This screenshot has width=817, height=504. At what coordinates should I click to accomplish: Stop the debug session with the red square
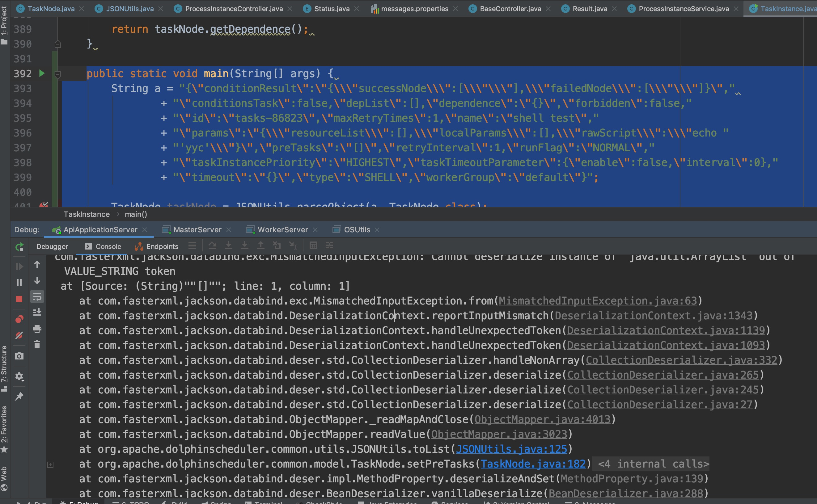pos(19,299)
